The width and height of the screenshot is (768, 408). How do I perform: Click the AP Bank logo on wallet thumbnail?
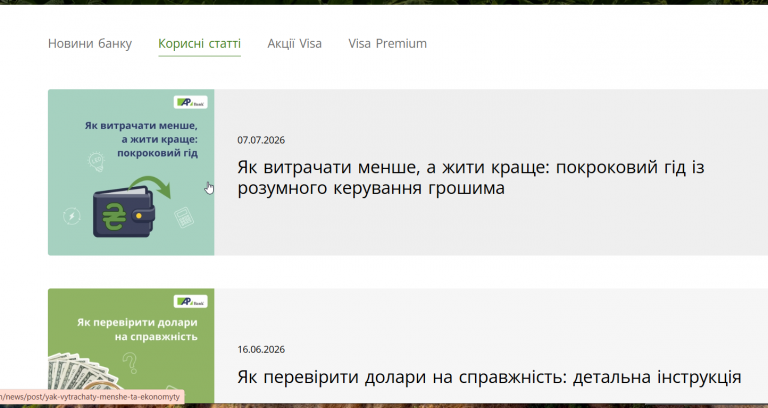pyautogui.click(x=191, y=102)
